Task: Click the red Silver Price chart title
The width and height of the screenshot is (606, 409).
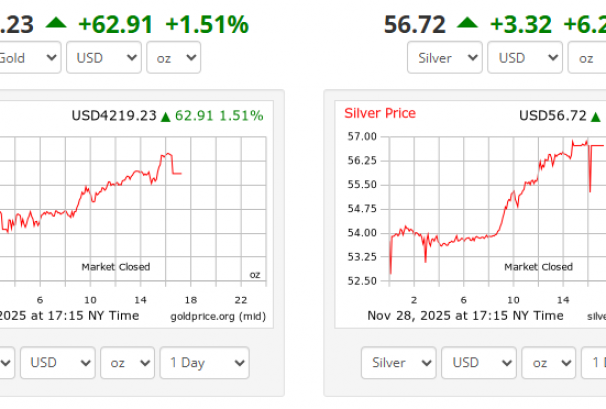Action: point(380,113)
